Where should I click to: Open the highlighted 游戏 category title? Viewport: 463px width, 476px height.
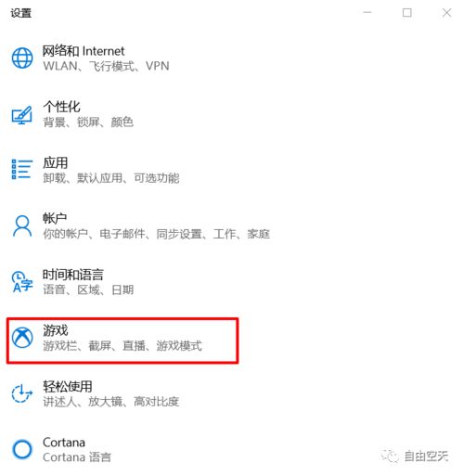[56, 330]
